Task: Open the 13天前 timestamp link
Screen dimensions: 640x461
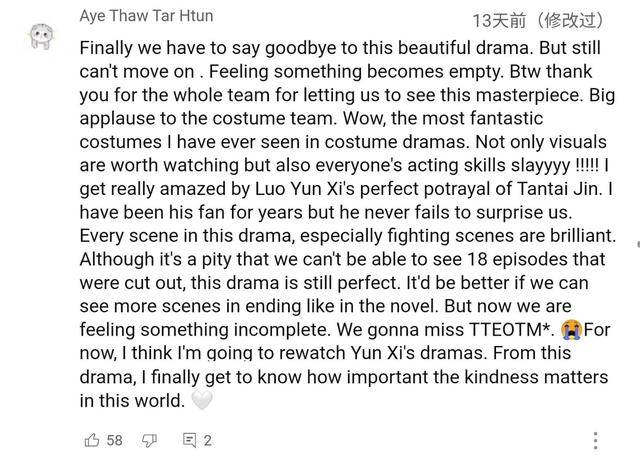Action: [x=499, y=21]
